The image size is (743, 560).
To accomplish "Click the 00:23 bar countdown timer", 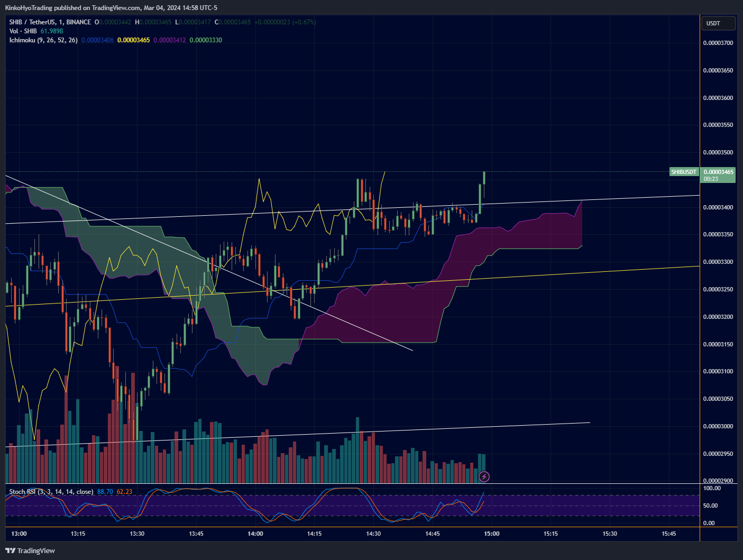I will pos(711,179).
